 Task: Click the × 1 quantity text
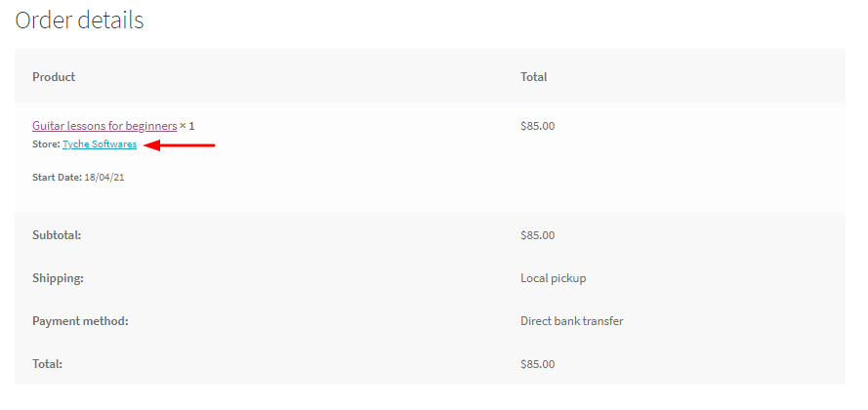pos(187,126)
